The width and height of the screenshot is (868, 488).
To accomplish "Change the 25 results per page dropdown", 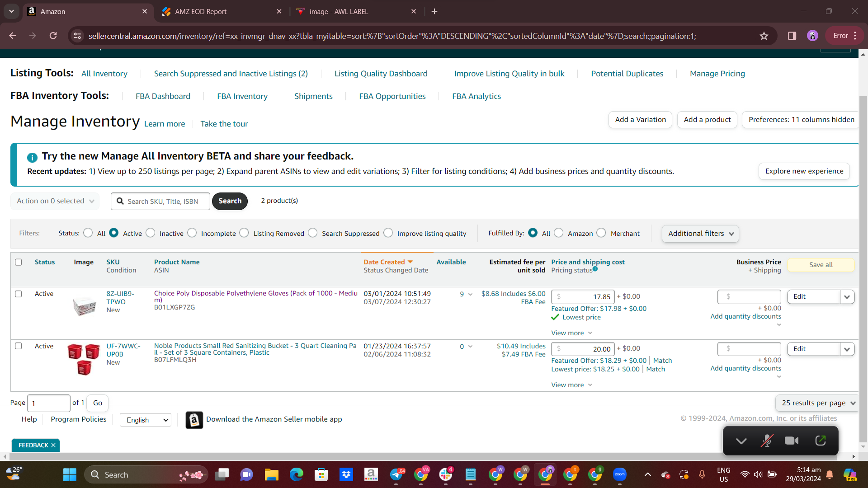I will [x=817, y=403].
